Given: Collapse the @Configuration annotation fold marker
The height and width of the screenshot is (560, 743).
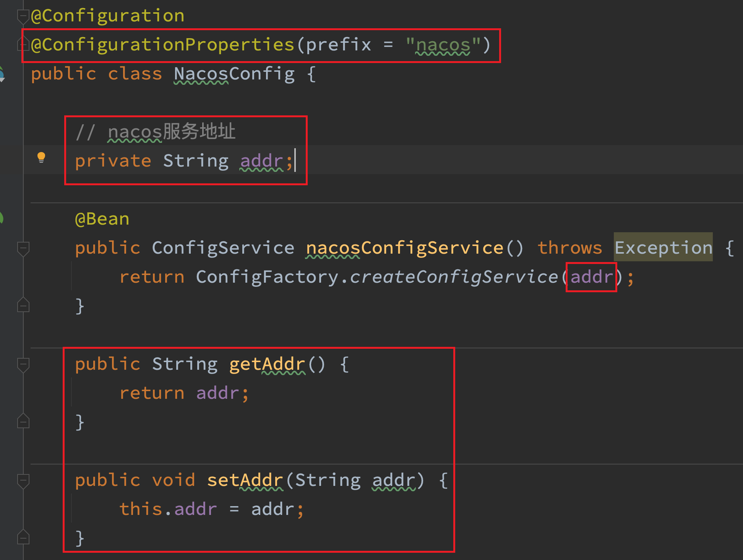Looking at the screenshot, I should coord(23,16).
